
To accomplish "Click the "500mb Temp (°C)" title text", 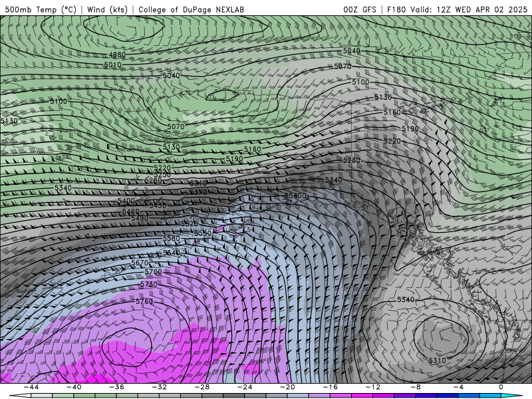I will tap(41, 9).
